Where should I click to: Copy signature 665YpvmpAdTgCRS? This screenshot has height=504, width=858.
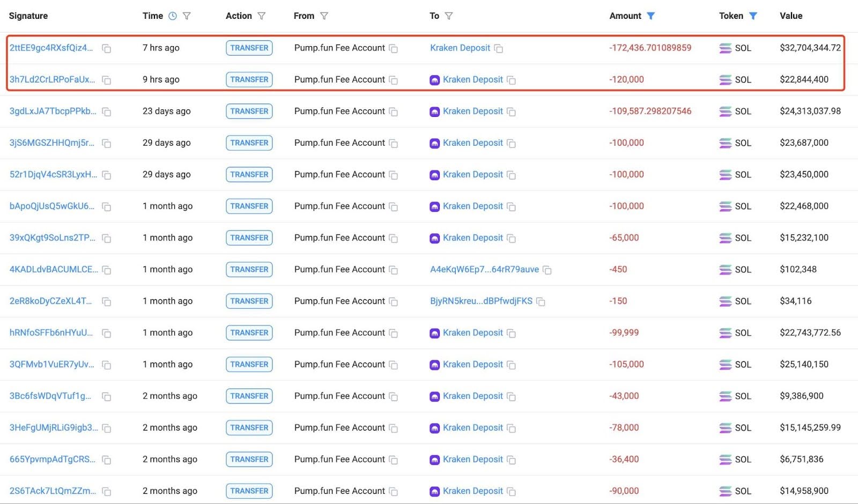(107, 460)
